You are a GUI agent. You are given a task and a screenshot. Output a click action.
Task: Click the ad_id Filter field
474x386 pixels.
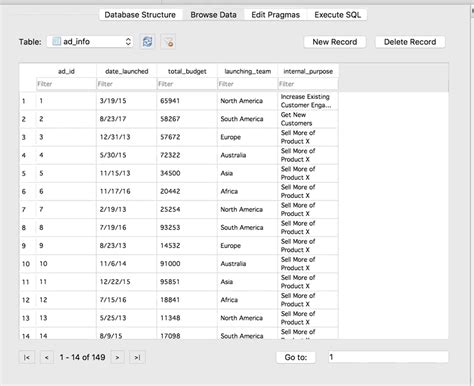pos(66,84)
